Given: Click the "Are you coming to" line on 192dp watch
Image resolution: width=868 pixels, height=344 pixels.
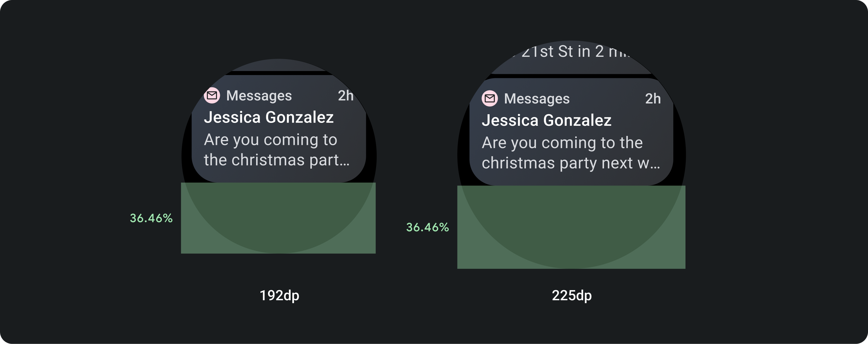Looking at the screenshot, I should [270, 140].
